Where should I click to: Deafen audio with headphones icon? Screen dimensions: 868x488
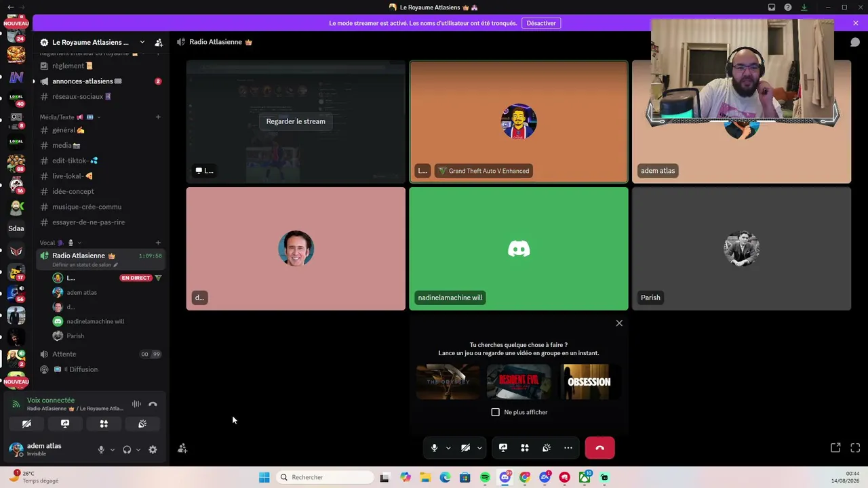pos(127,449)
